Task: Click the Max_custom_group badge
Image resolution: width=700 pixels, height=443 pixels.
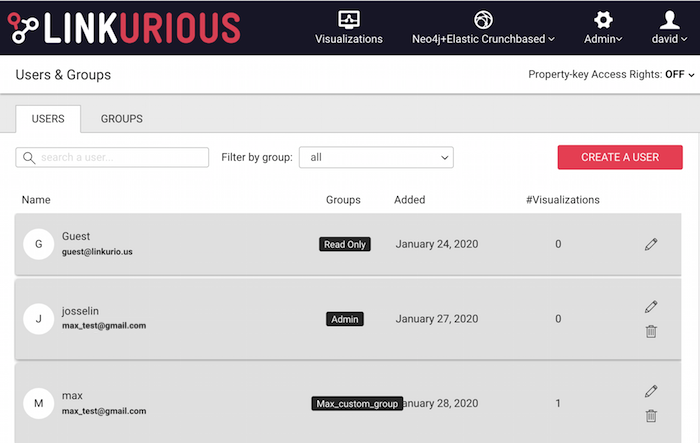Action: (357, 404)
